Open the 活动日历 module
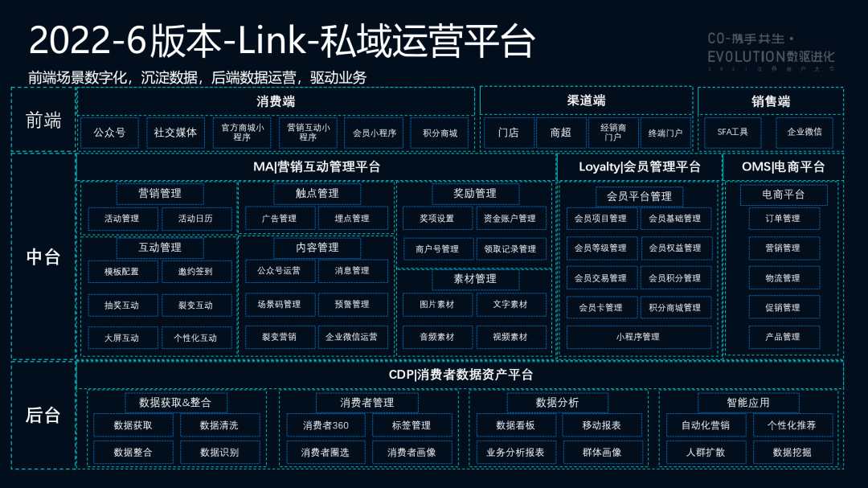The height and width of the screenshot is (488, 868). (196, 219)
